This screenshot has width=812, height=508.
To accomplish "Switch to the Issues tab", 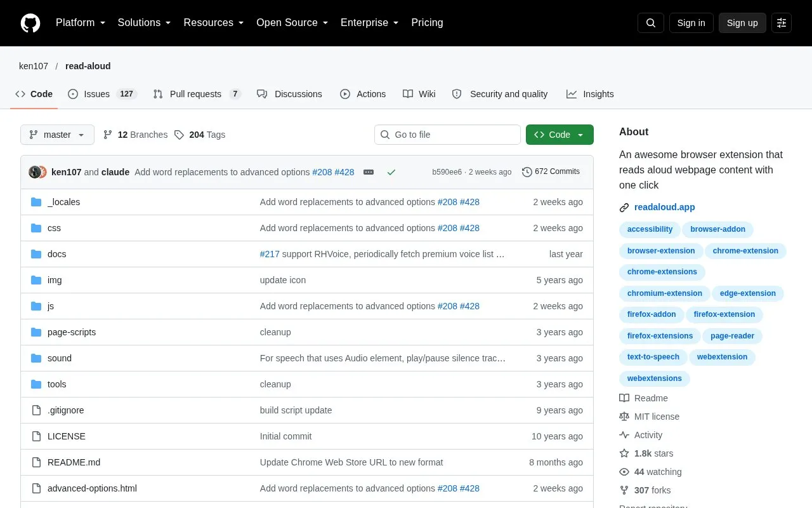I will (x=102, y=94).
